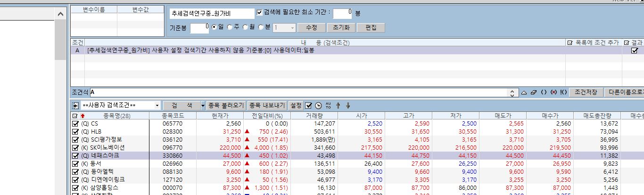Select the 주 (weekly) radio button
The image size is (644, 195).
pyautogui.click(x=230, y=27)
